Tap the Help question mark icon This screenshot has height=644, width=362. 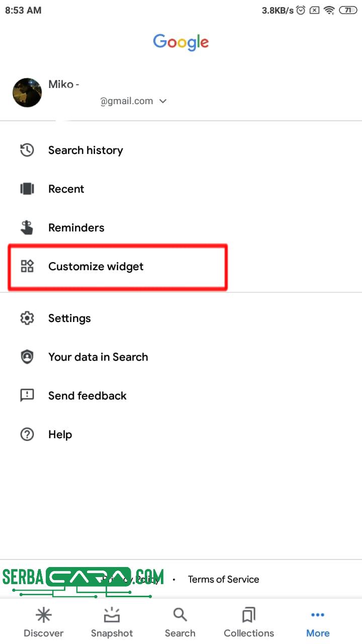coord(27,434)
